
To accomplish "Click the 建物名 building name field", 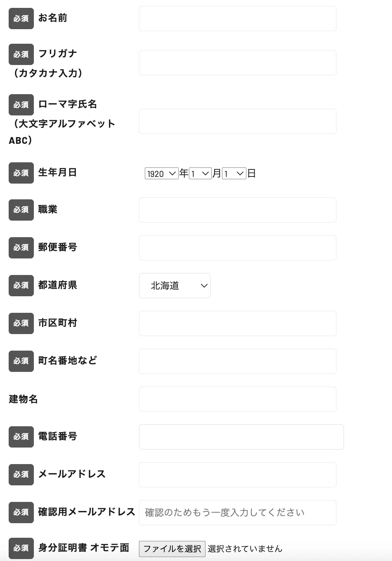I will [x=238, y=399].
